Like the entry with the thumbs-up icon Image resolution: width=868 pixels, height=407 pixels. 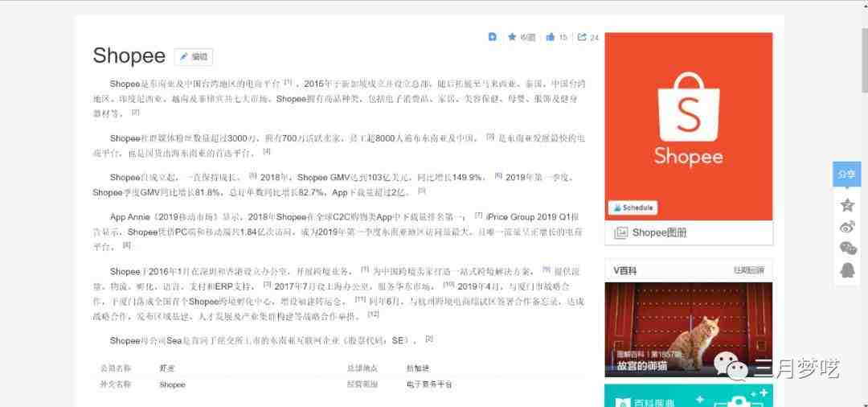(x=551, y=37)
